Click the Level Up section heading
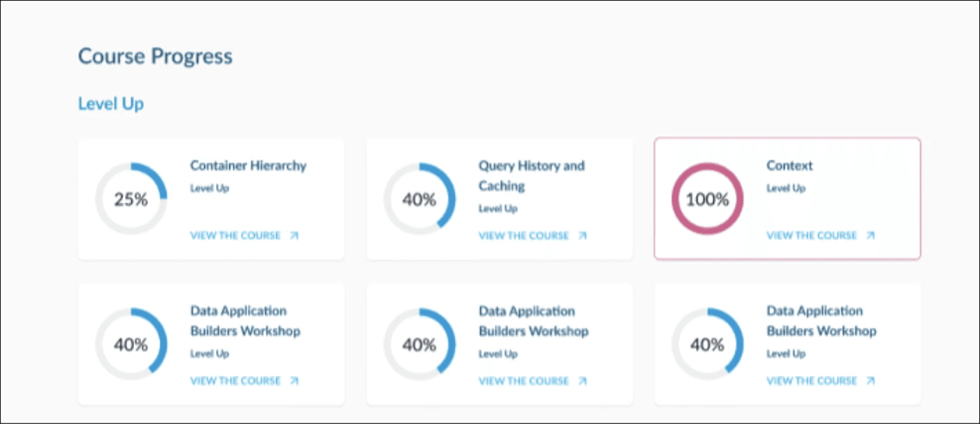This screenshot has width=980, height=424. tap(111, 103)
